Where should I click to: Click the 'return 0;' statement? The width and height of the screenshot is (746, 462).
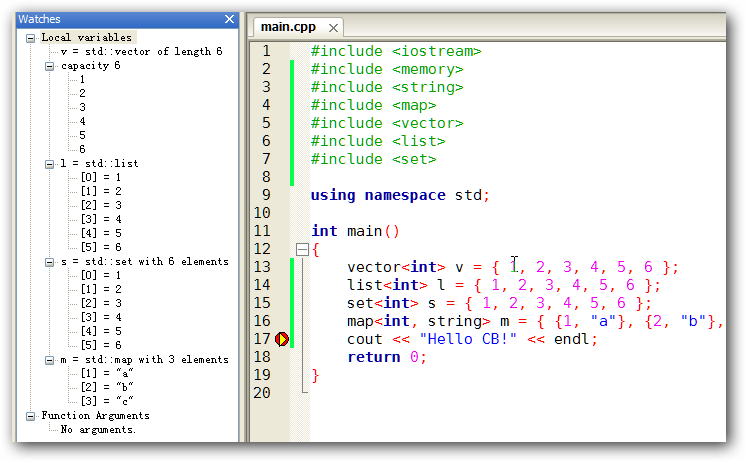[x=387, y=357]
